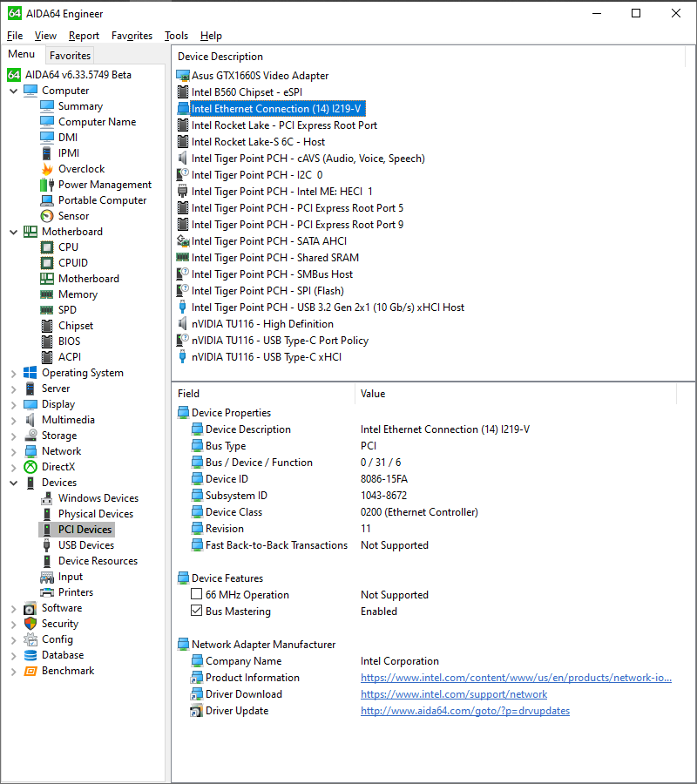Toggle the 66 MHz Operation checkbox
The image size is (697, 784).
197,594
